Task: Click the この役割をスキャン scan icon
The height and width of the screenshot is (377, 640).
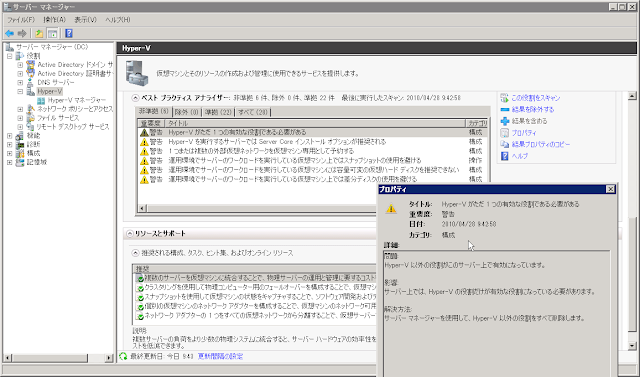Action: click(504, 98)
